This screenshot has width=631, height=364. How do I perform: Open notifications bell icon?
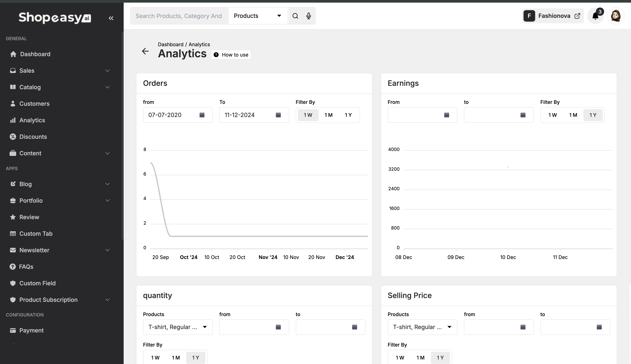[x=595, y=16]
